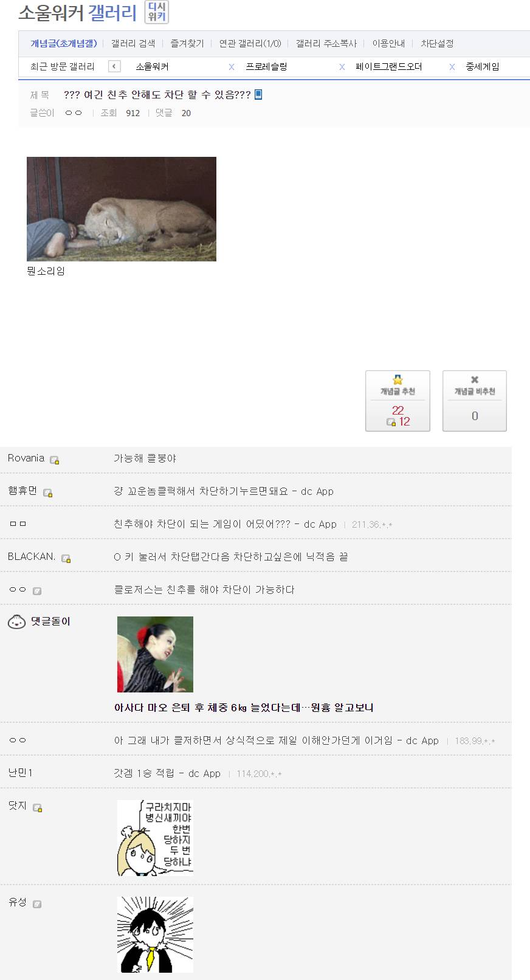This screenshot has width=530, height=980.
Task: Click the 댓글돌이 bun mascot icon
Action: tap(16, 622)
